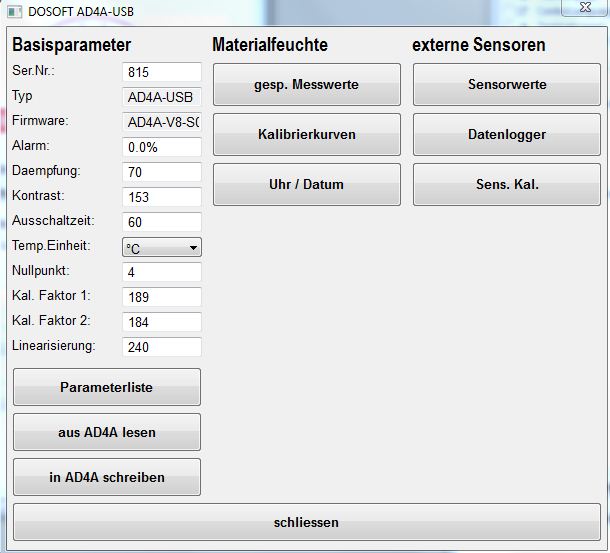Click the Firmware field AD4A-V8
The height and width of the screenshot is (553, 610).
[162, 122]
